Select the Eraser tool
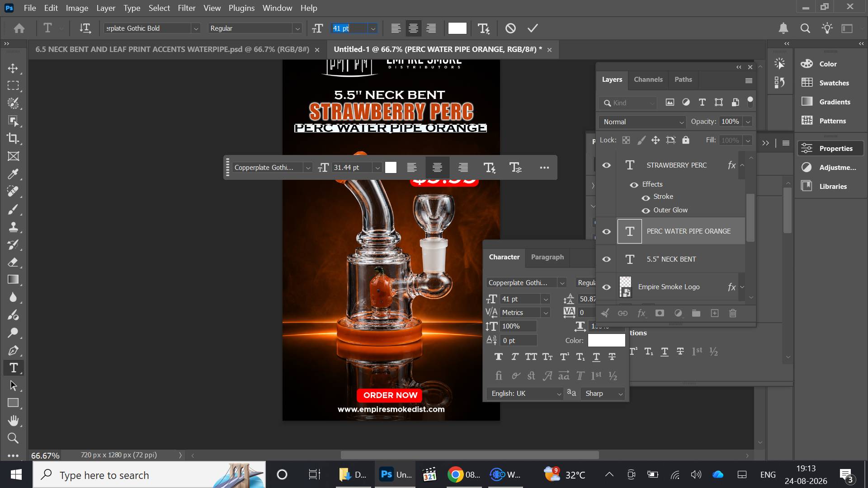Image resolution: width=868 pixels, height=488 pixels. click(x=13, y=262)
